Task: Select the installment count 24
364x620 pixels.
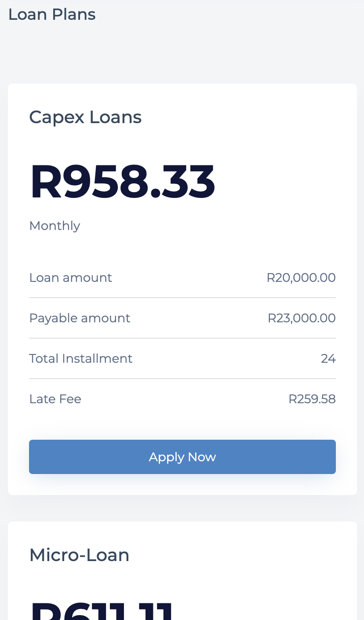Action: click(328, 359)
